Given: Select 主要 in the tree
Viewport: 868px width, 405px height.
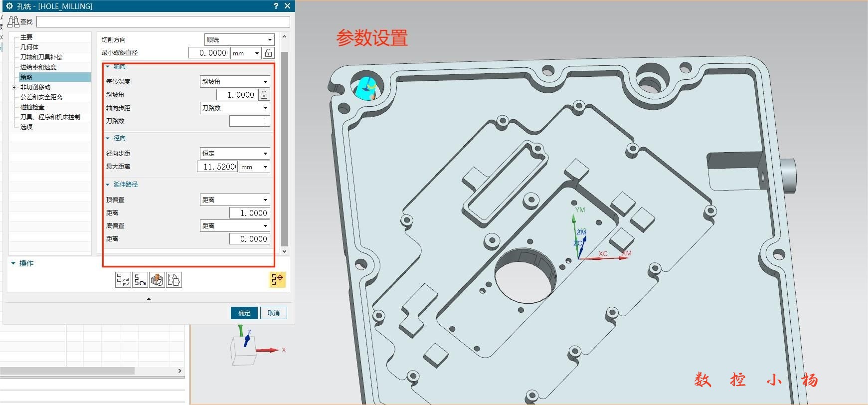Looking at the screenshot, I should (26, 37).
